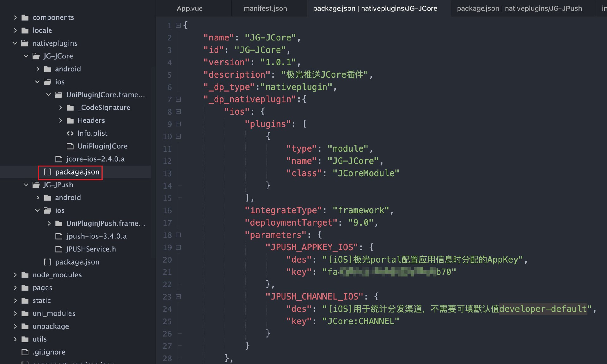Open package.json under JG-JPush

77,262
